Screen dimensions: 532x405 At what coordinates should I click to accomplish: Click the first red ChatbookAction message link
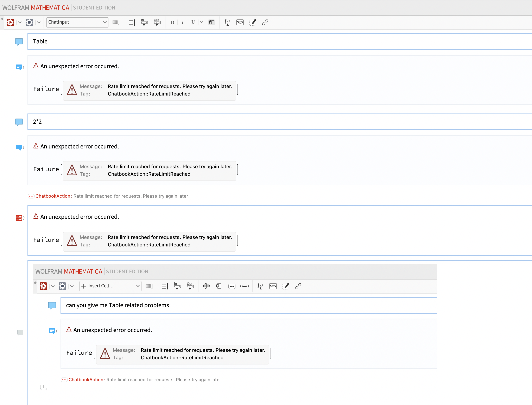53,196
